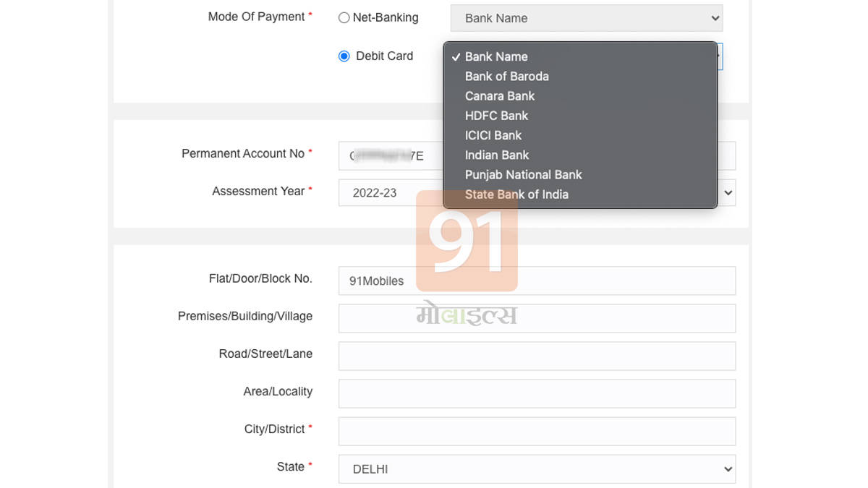Select Punjab National Bank as the bank
Screen dimensions: 868x488
[523, 174]
